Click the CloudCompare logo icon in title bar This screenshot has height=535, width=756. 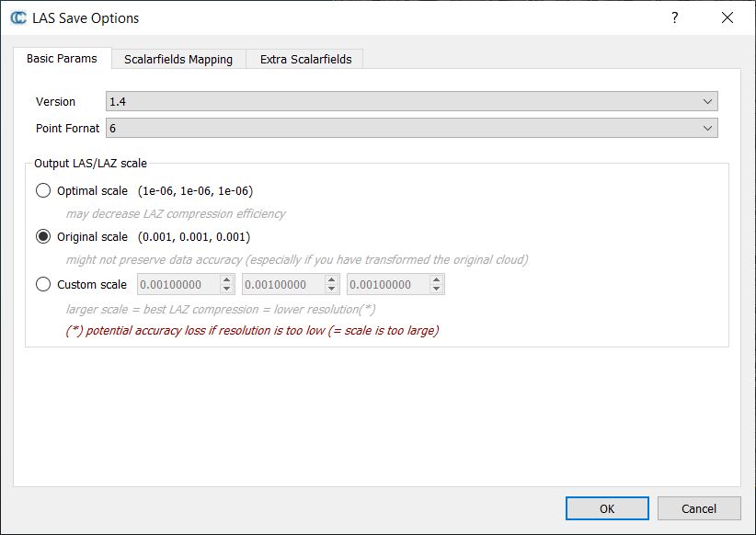(18, 17)
